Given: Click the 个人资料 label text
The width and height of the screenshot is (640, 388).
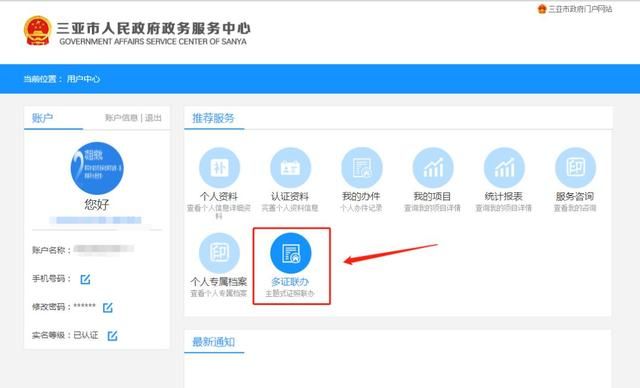Looking at the screenshot, I should (x=219, y=197).
